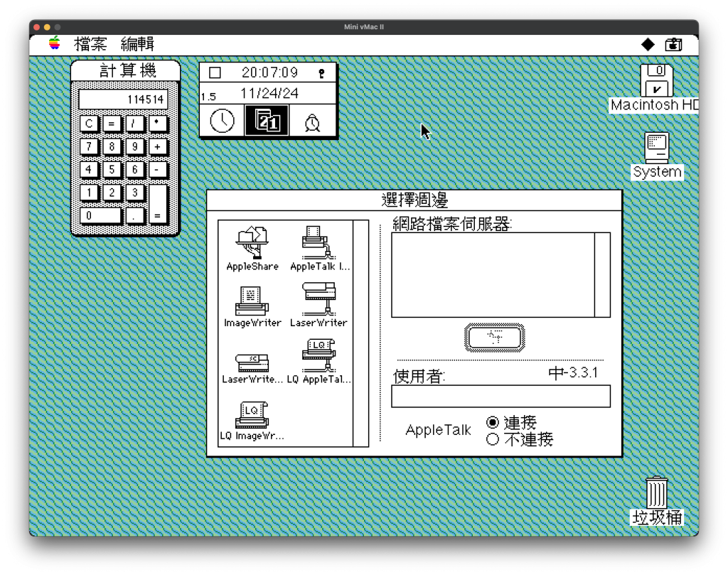Select the calendar date icon in clock panel

pos(267,122)
